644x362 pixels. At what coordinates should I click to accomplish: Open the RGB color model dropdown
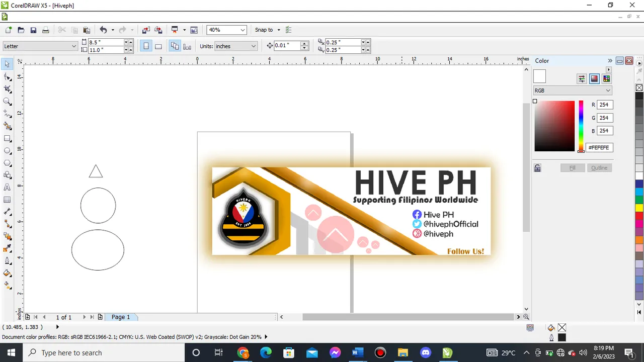coord(608,90)
